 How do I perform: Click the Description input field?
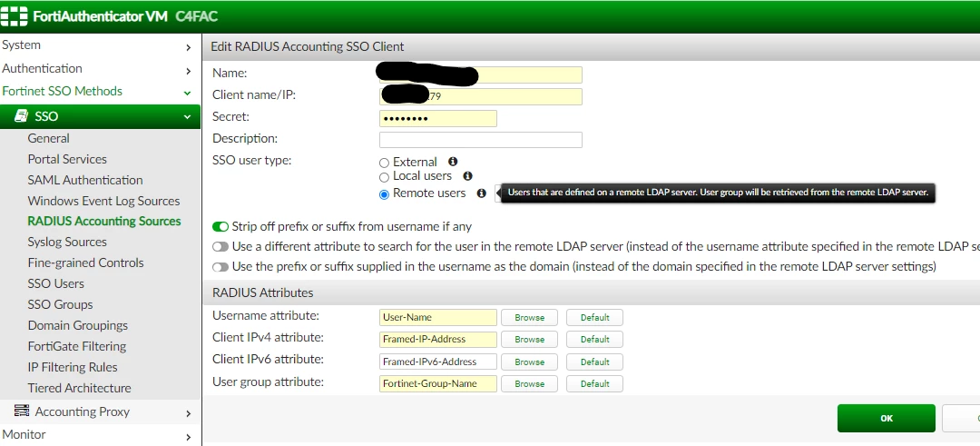coord(481,140)
